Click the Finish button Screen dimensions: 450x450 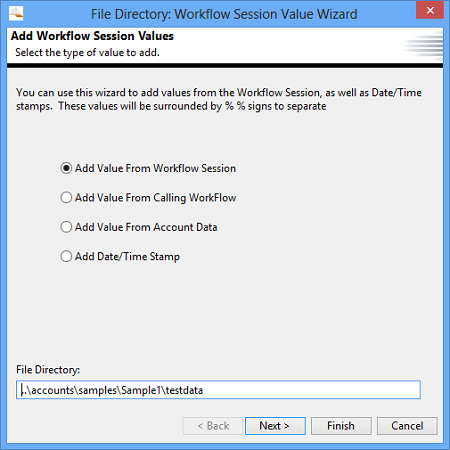tap(341, 426)
